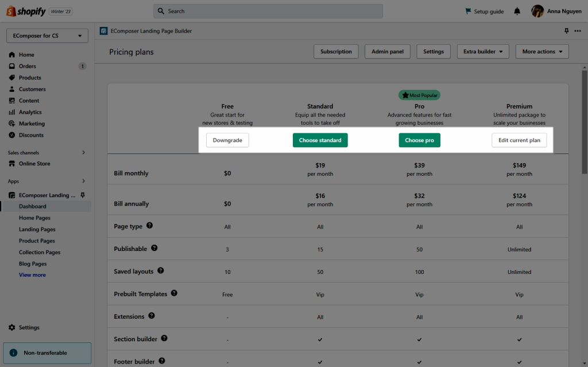Open Product Pages in the sidebar

[x=37, y=241]
